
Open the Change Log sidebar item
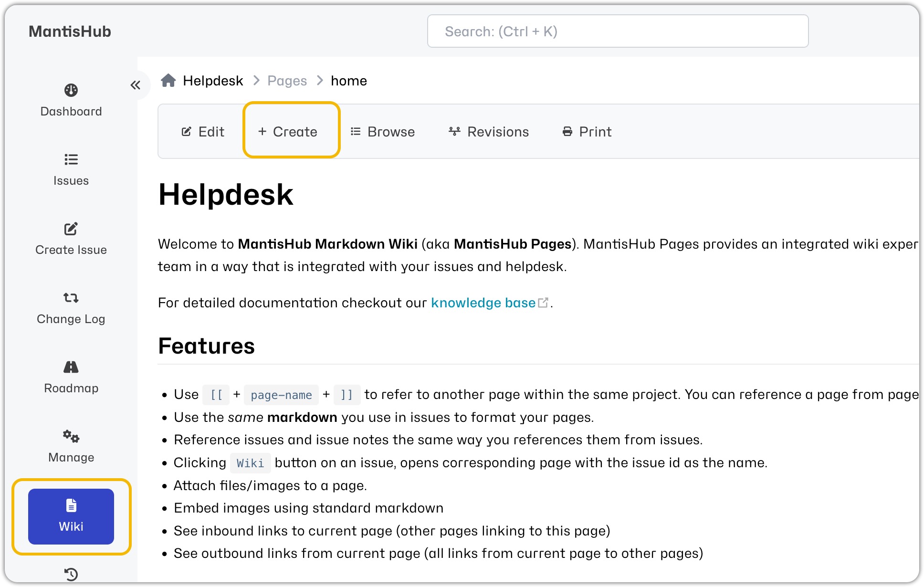click(71, 308)
